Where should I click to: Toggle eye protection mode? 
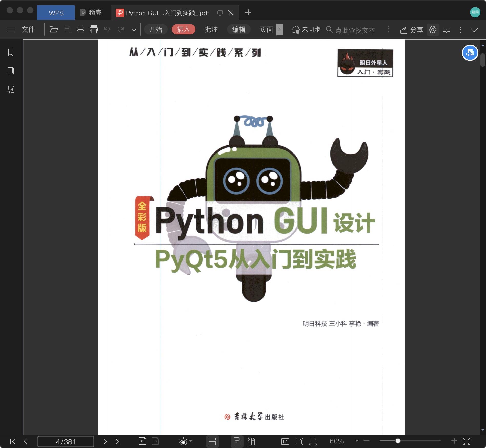pos(183,441)
